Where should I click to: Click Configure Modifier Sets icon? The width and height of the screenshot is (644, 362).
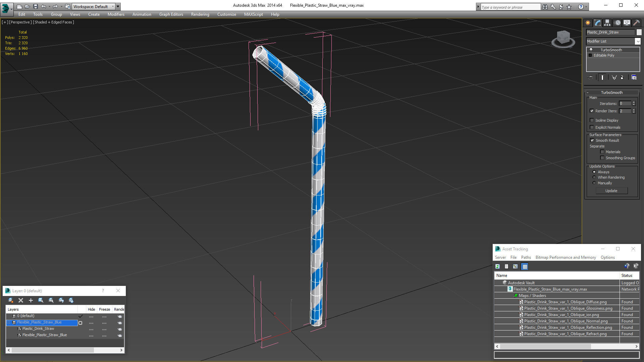coord(634,77)
